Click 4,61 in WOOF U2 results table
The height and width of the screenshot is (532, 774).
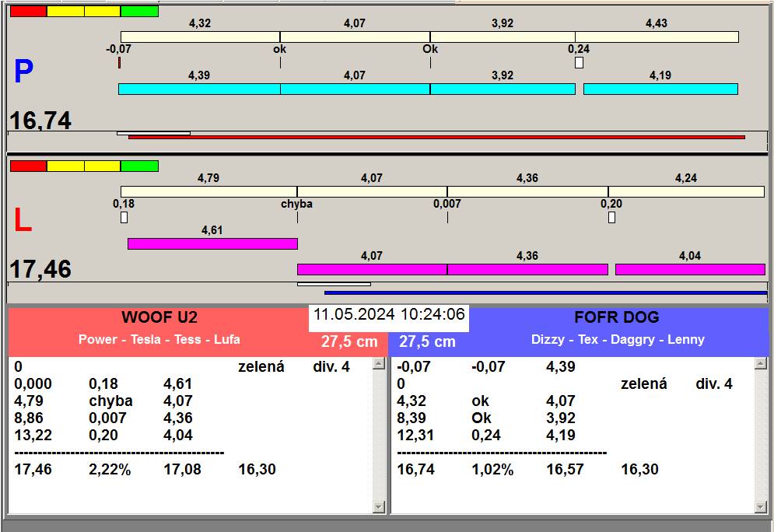tap(177, 383)
